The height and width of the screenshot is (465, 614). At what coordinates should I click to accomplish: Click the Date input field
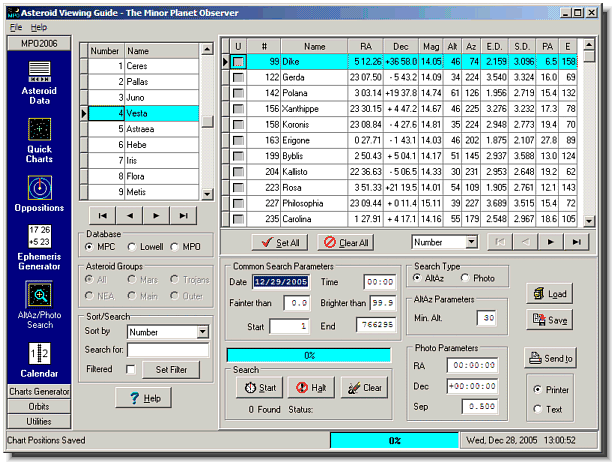tap(281, 282)
